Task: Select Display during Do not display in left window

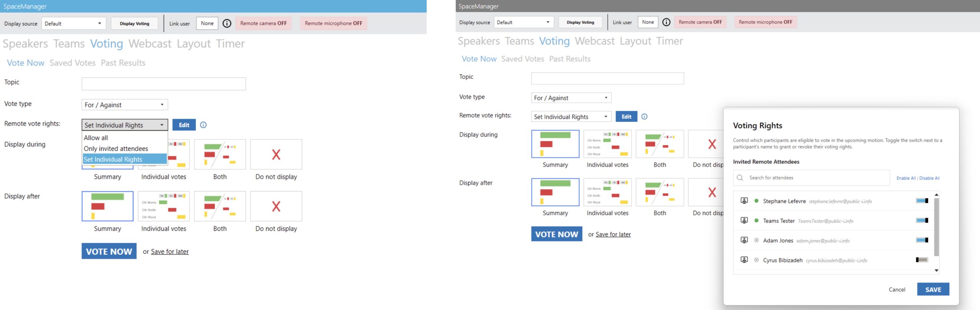Action: 276,154
